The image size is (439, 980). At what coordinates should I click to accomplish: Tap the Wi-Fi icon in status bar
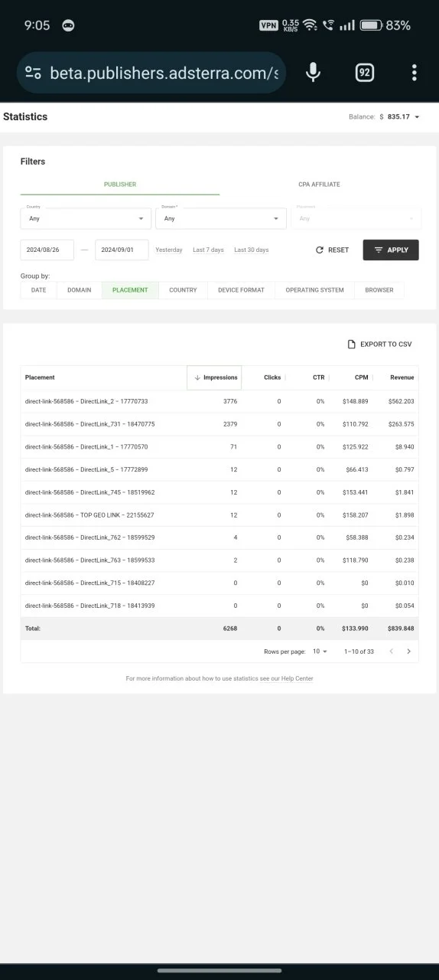(x=310, y=25)
